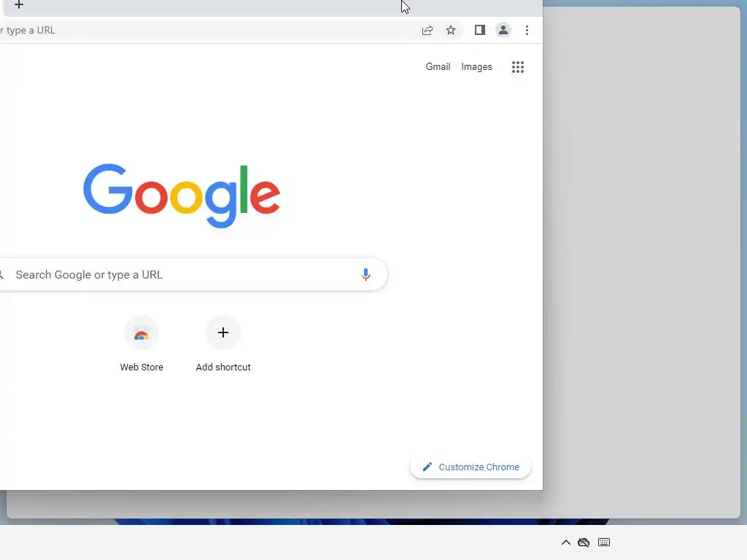Open the touch keyboard tray icon
This screenshot has width=747, height=560.
604,542
